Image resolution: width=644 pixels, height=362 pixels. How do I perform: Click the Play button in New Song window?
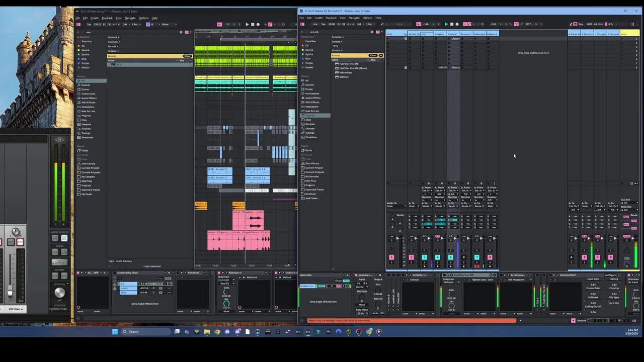pos(247,24)
